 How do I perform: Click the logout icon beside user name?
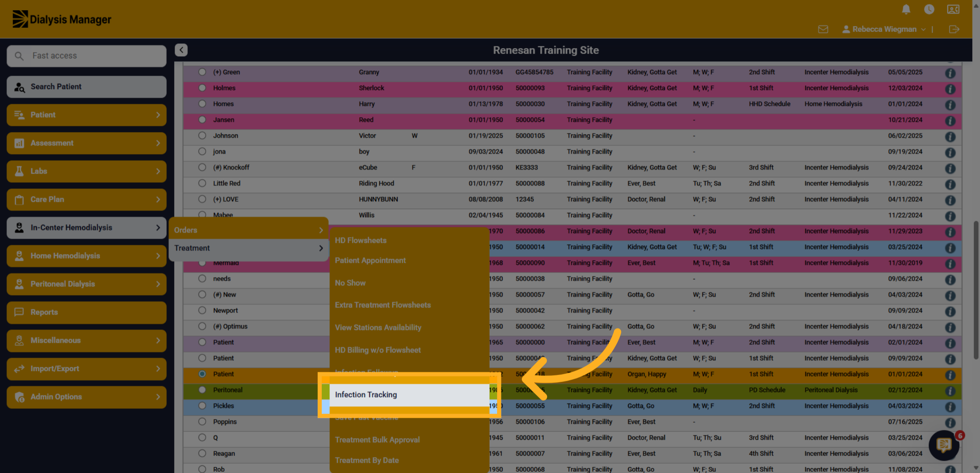[x=954, y=29]
